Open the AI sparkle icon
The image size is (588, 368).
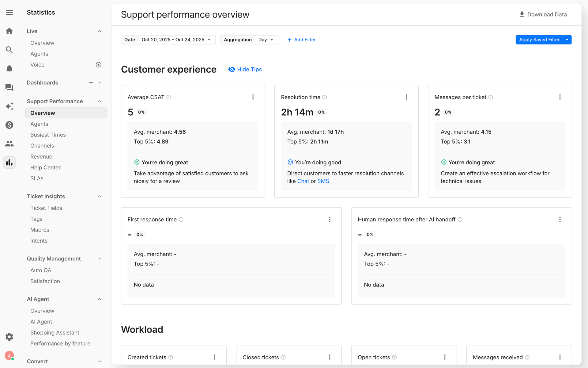pos(9,106)
